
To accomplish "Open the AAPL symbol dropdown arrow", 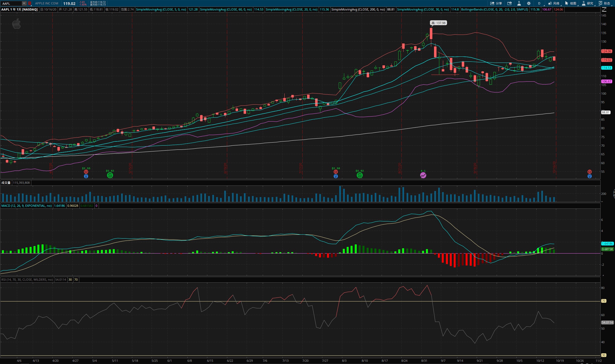I will tap(24, 3).
